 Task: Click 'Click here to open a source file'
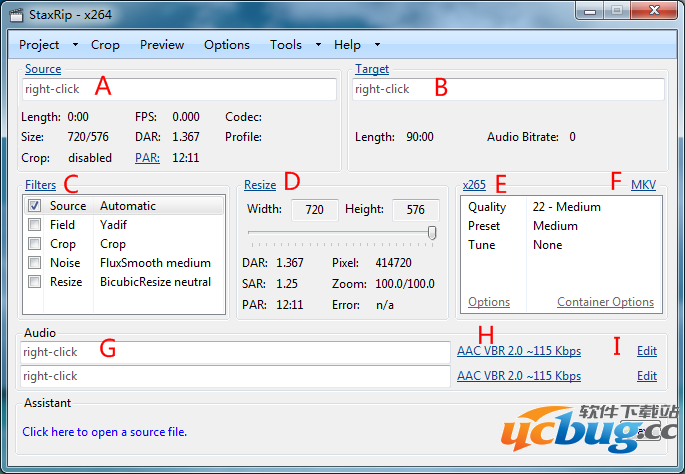click(105, 432)
